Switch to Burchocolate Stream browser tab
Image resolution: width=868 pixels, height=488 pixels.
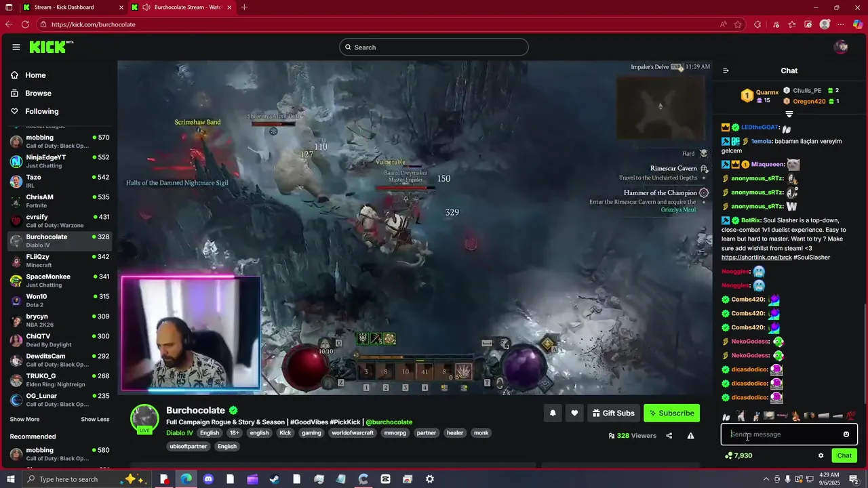pos(182,7)
